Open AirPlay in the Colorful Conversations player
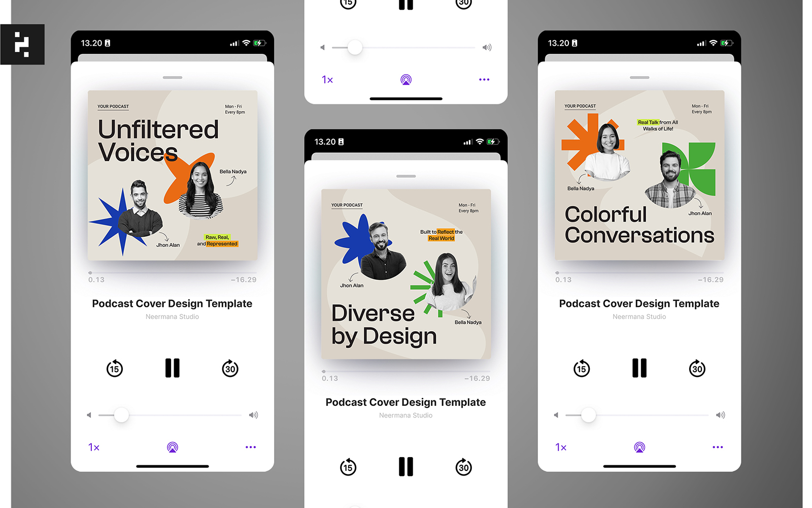 pyautogui.click(x=639, y=447)
